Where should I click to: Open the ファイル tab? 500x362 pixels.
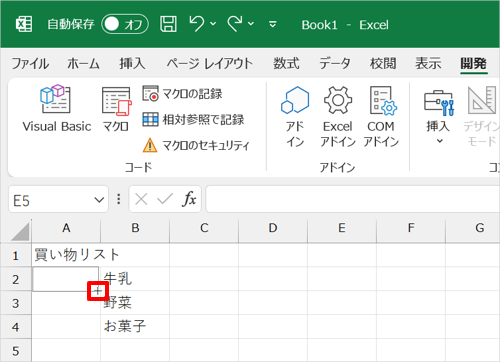30,63
